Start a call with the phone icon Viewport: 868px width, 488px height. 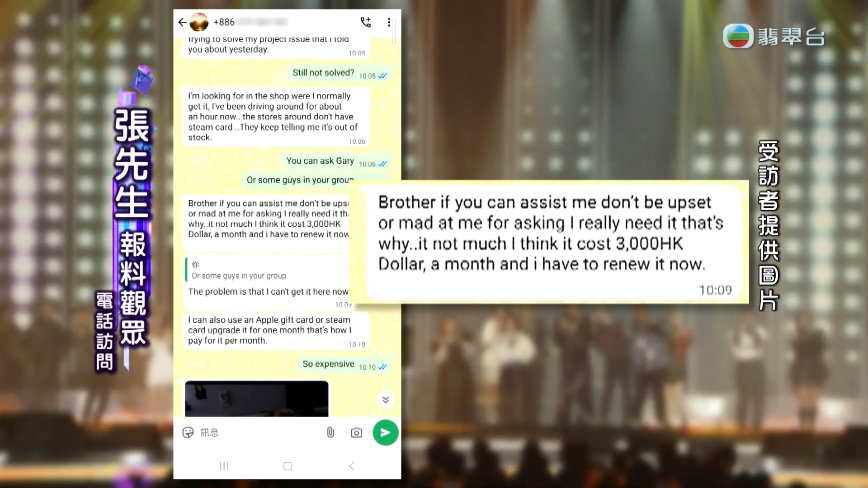click(366, 22)
